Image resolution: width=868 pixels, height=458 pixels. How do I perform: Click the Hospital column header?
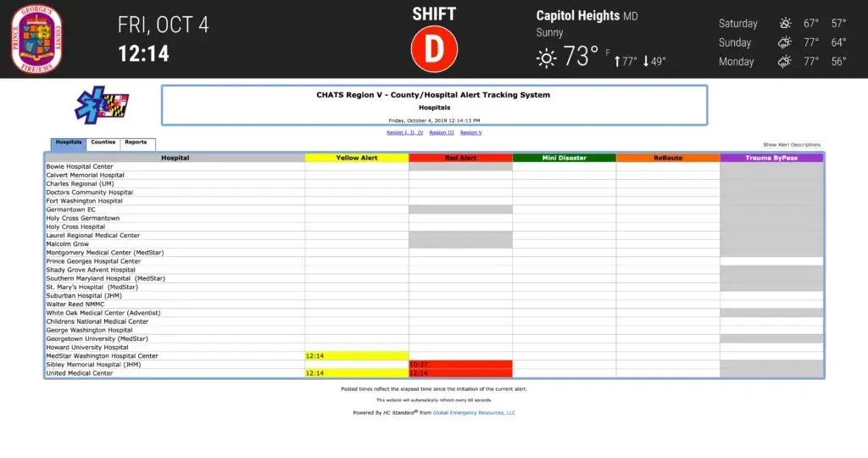(175, 158)
